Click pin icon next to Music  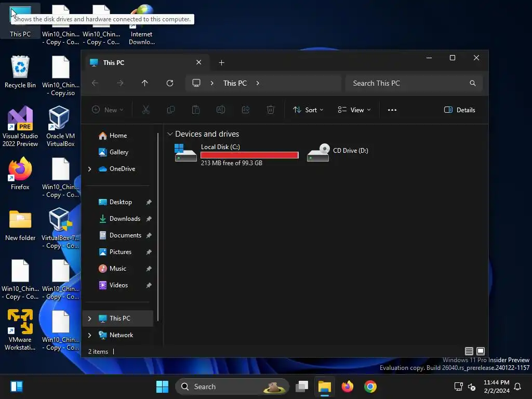point(149,269)
